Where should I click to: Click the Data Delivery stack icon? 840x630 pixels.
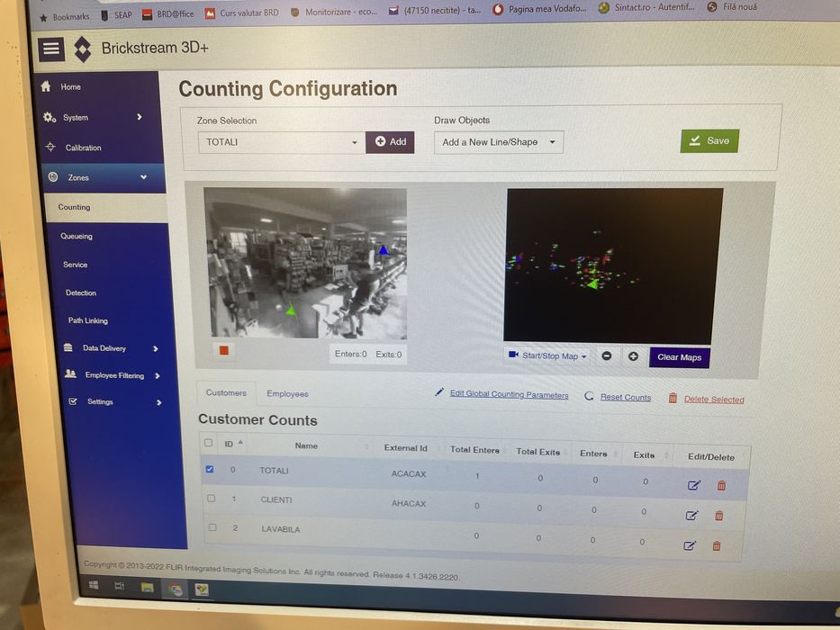click(68, 347)
